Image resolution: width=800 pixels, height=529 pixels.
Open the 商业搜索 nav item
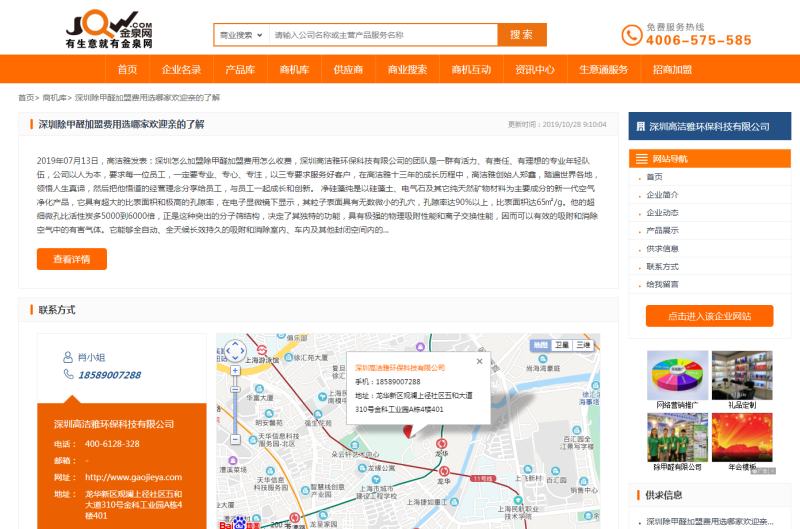(407, 69)
